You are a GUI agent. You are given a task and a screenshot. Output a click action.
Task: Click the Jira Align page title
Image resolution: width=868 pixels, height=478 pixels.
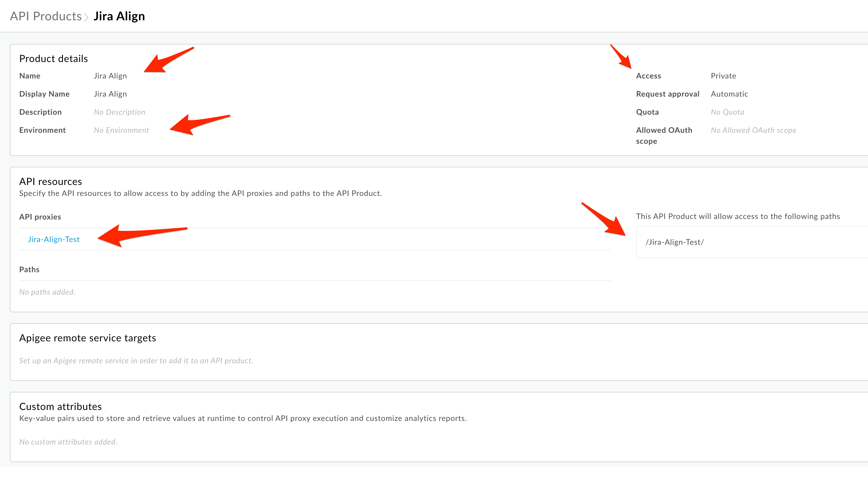coord(119,16)
